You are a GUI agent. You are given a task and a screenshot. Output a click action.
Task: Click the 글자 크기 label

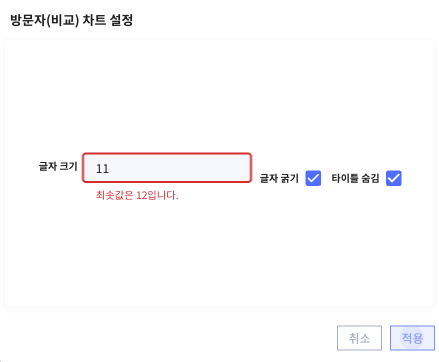[x=58, y=166]
